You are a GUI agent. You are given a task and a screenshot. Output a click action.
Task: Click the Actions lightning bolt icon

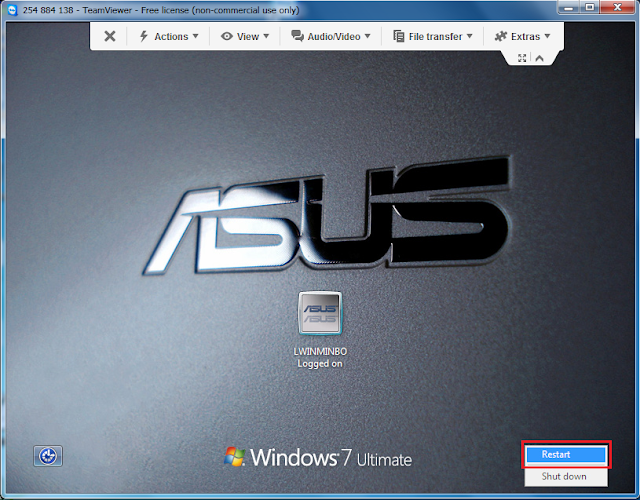[144, 36]
